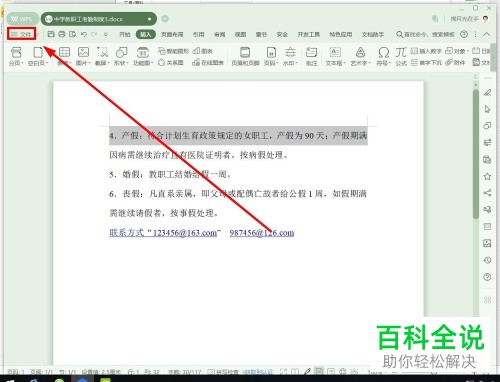Screen dimensions: 500x382
Task: Click the 对象 (Object) button
Action: (x=457, y=51)
